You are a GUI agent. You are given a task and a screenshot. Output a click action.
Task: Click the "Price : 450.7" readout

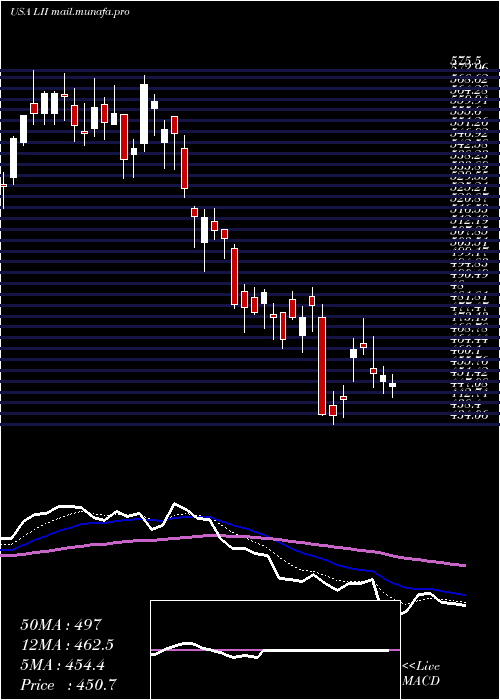[69, 685]
